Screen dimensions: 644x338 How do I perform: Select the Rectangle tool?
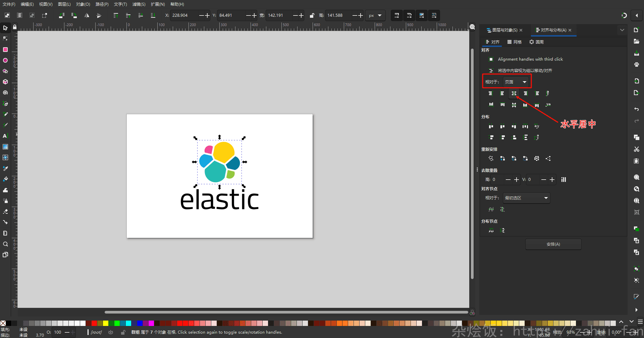pos(5,50)
